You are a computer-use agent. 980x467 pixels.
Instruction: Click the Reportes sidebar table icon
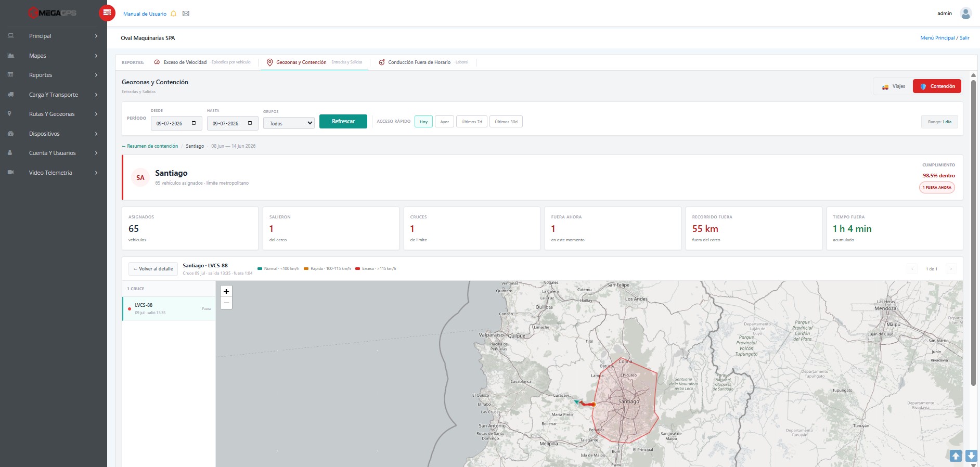10,74
